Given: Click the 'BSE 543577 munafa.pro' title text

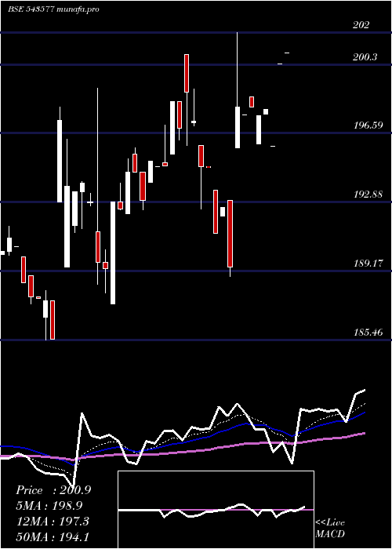Looking at the screenshot, I should point(53,9).
